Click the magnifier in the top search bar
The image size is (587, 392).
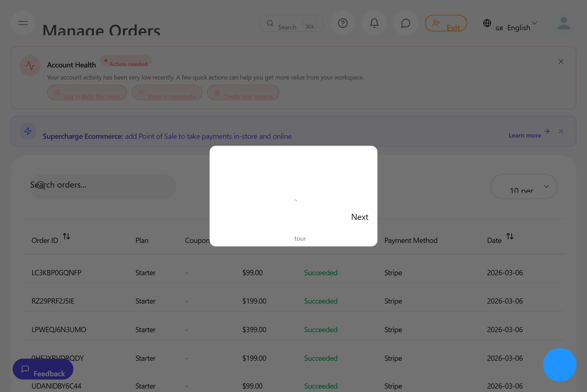(270, 23)
